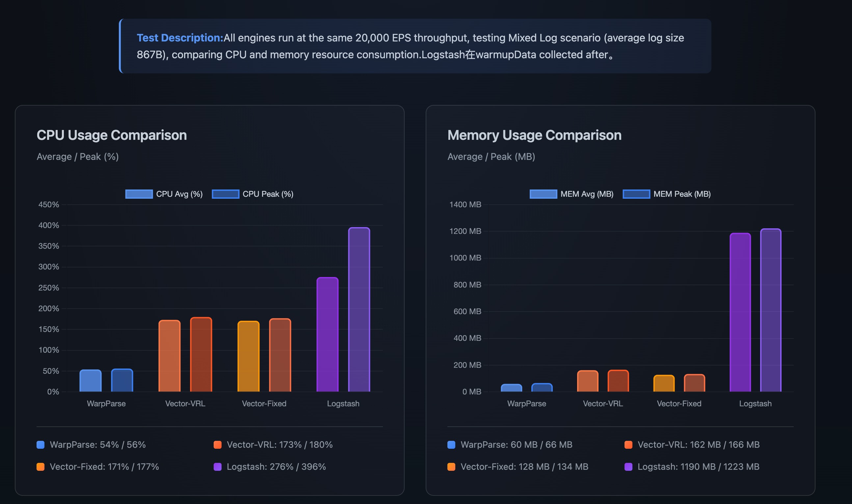
Task: Click the Logstash label on the CPU chart axis
Action: (343, 403)
